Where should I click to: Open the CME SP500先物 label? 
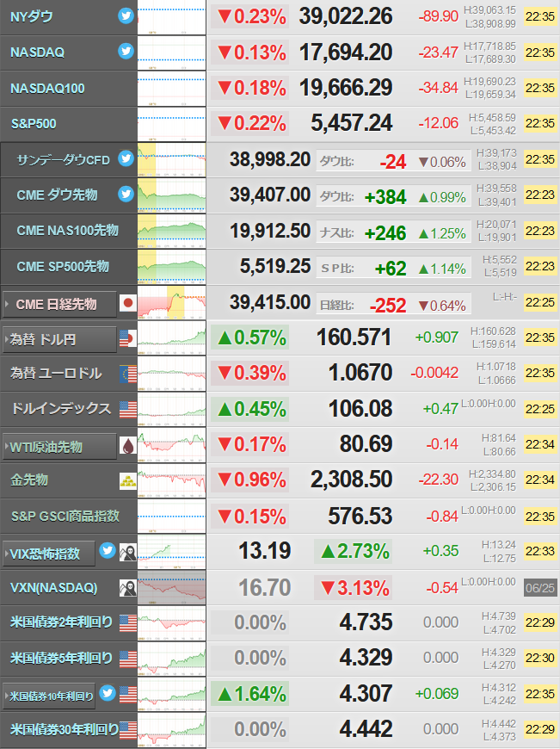tap(63, 266)
